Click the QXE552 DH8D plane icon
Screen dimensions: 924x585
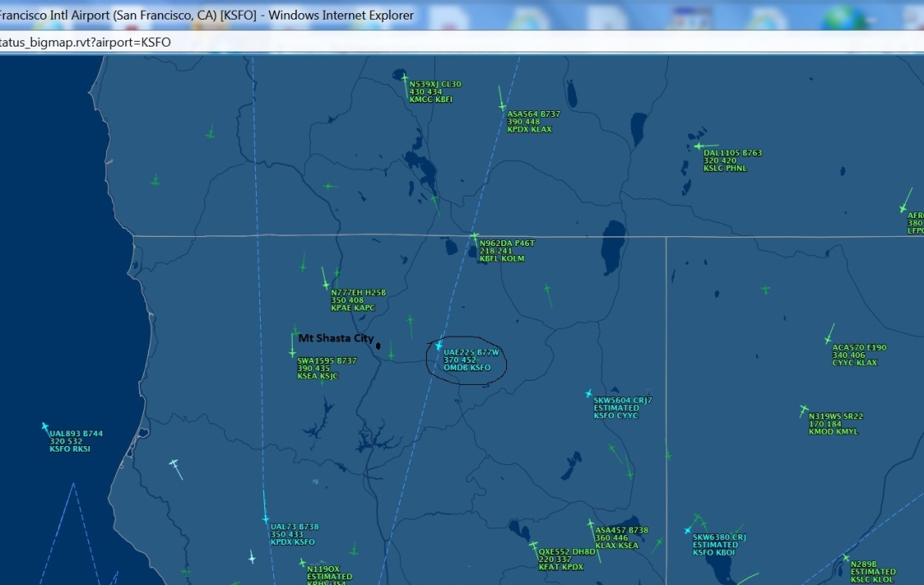534,545
